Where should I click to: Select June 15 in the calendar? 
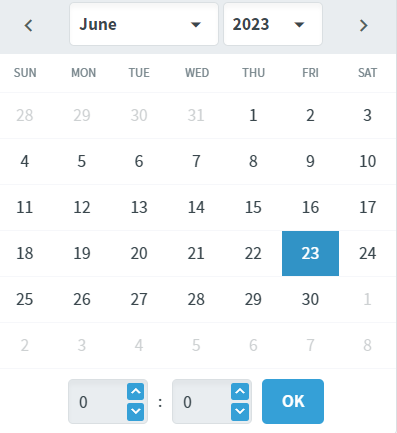click(253, 207)
